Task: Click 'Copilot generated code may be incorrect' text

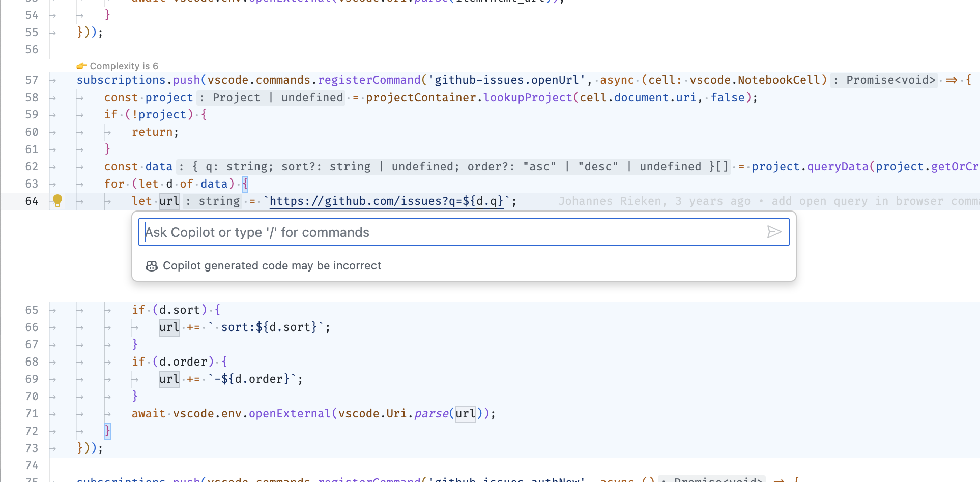Action: click(x=272, y=265)
